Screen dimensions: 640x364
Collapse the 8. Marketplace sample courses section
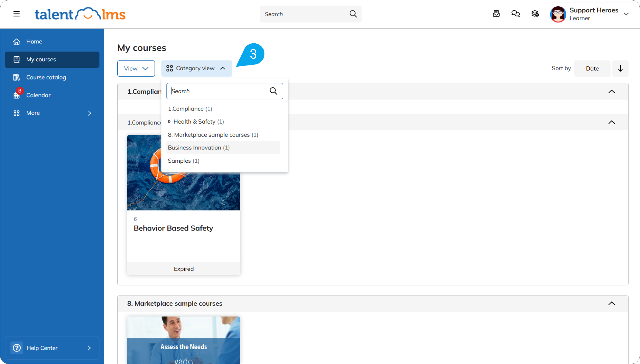611,303
